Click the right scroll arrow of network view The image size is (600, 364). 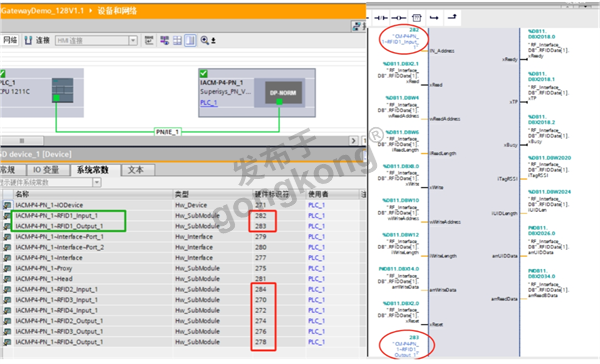coord(353,141)
